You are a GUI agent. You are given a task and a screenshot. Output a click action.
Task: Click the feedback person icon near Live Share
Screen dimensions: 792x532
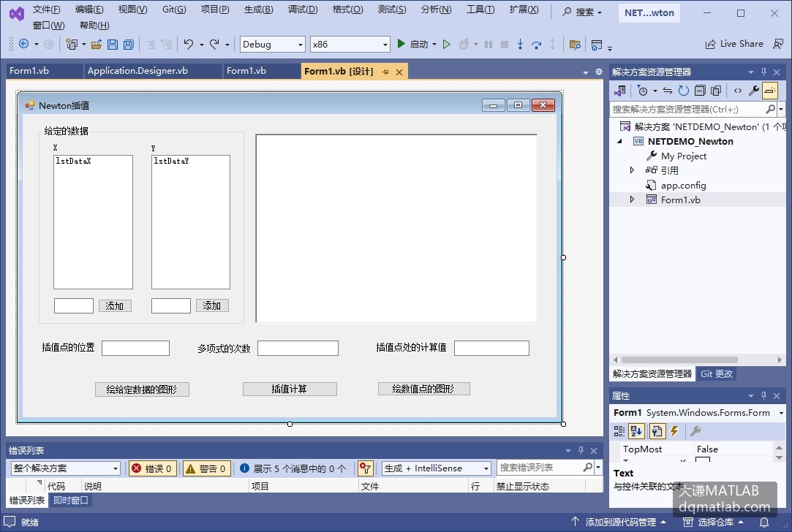pos(778,44)
